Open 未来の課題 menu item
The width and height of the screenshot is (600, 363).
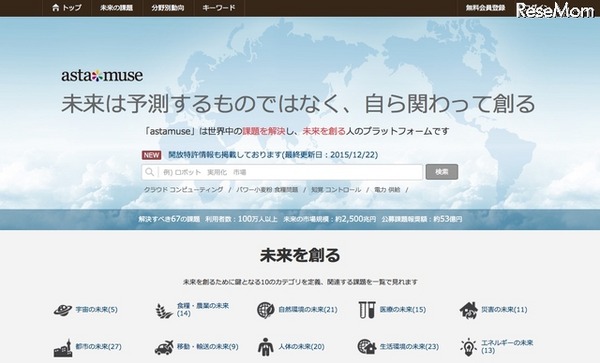tap(116, 8)
